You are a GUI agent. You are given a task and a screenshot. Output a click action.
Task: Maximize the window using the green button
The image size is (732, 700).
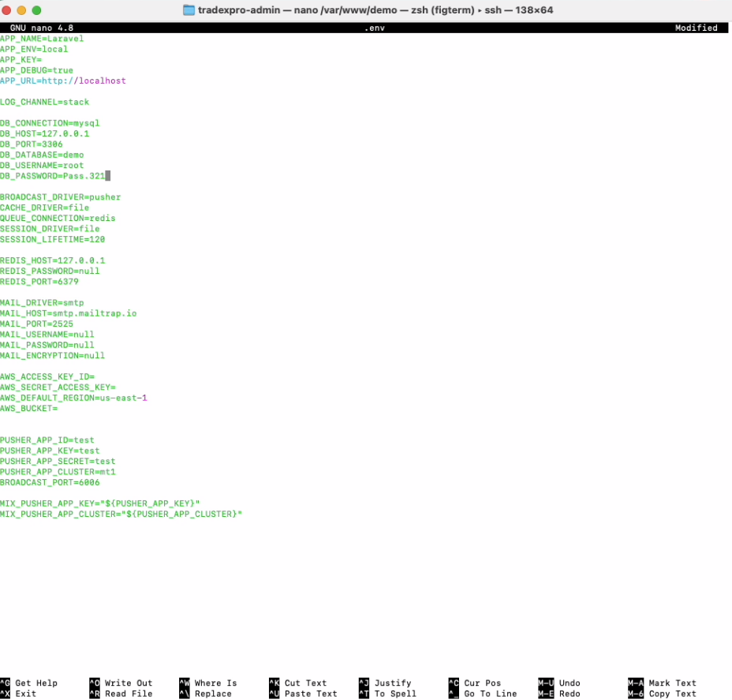point(36,10)
